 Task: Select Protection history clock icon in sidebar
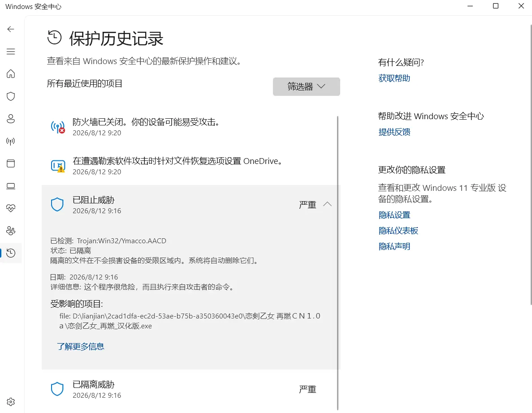coord(10,253)
